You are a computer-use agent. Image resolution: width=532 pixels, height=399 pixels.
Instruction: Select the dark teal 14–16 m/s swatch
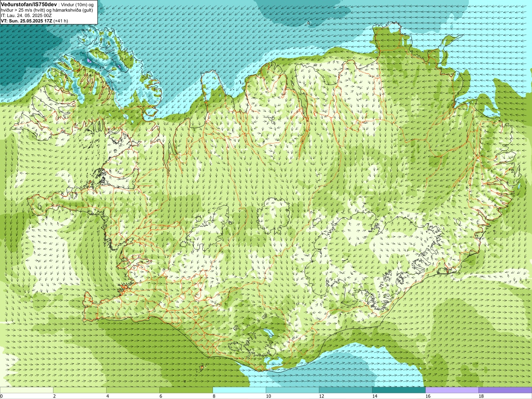[399, 390]
